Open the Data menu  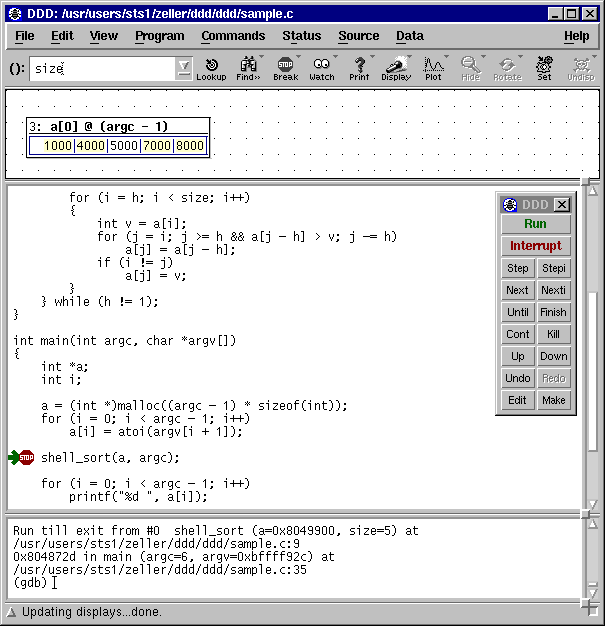point(410,36)
